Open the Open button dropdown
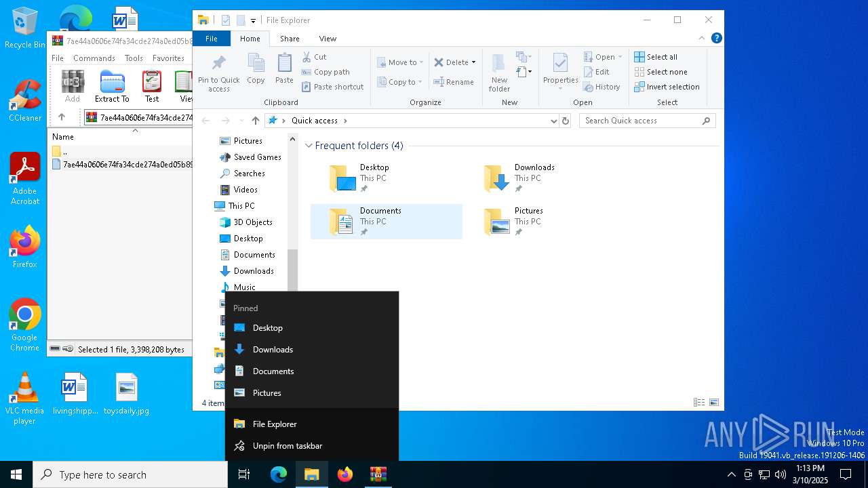Screen dimensions: 868x488 point(620,57)
